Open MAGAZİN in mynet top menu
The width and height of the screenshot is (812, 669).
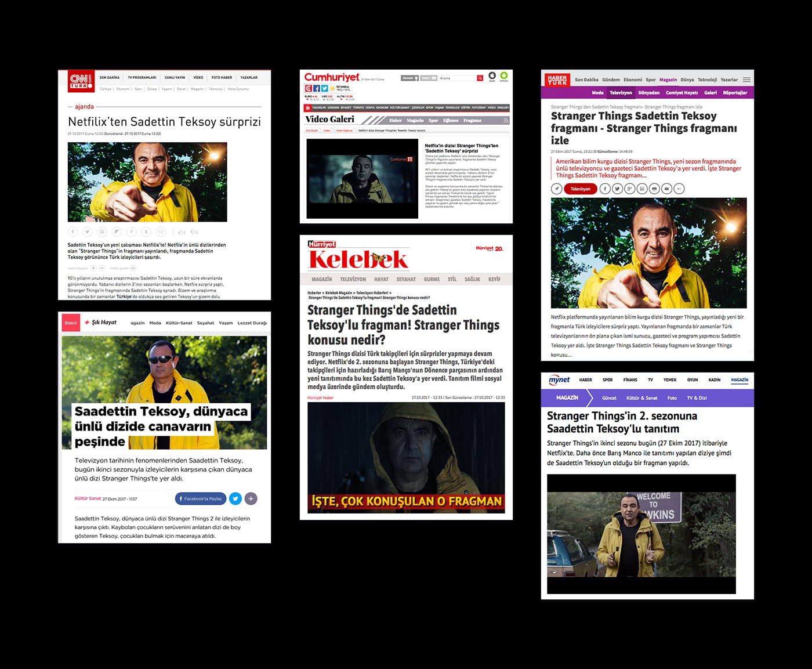click(x=739, y=380)
